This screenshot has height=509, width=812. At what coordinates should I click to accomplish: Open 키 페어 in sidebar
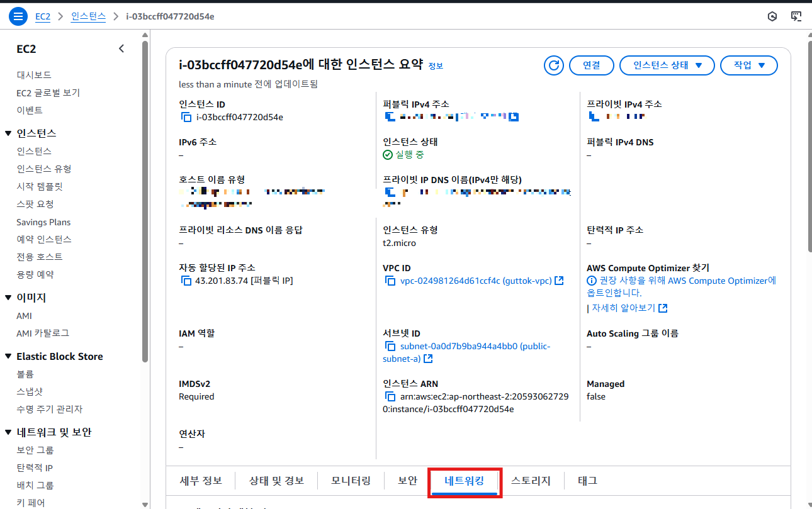[x=31, y=503]
